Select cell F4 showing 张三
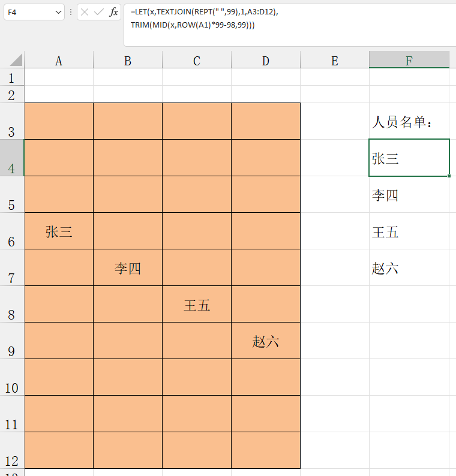The height and width of the screenshot is (476, 456). [x=409, y=158]
